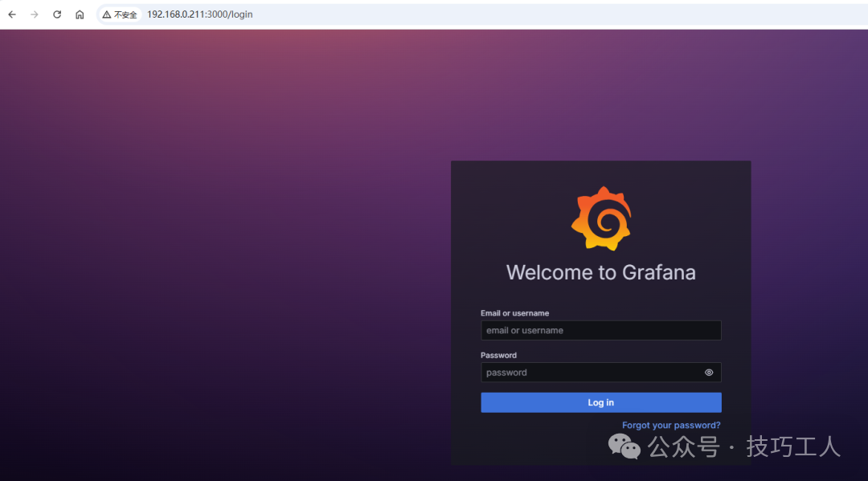Click the not-secure warning badge
Screen dimensions: 868x481
pos(120,14)
